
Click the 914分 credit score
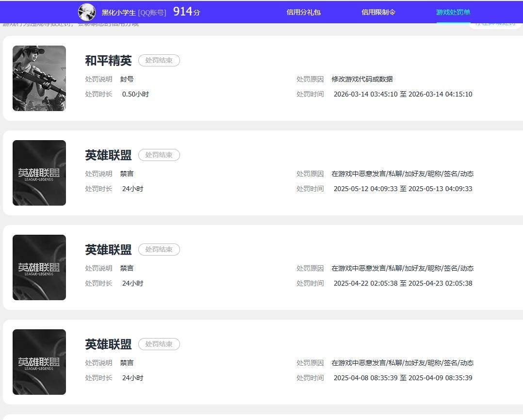point(186,12)
